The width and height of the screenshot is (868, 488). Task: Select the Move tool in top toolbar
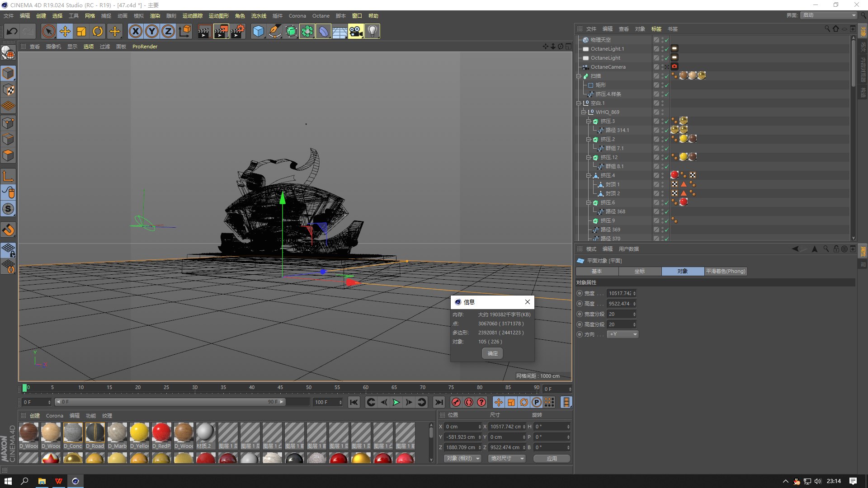click(x=65, y=31)
